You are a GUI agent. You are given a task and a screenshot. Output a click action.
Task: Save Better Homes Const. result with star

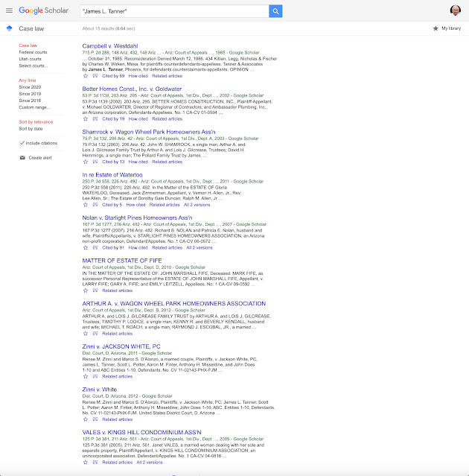(x=86, y=118)
